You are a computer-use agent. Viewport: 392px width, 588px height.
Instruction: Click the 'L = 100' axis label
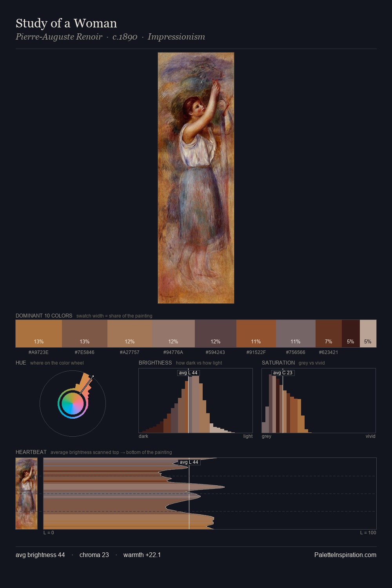point(368,533)
